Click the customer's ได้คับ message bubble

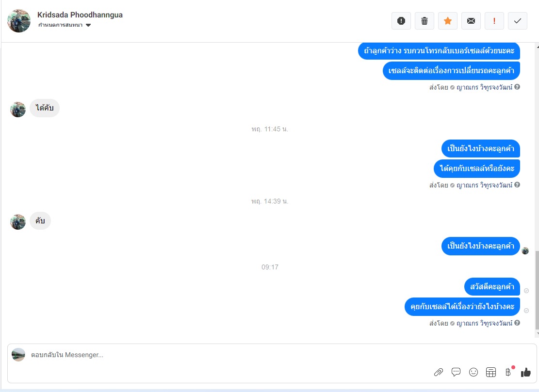coord(45,108)
